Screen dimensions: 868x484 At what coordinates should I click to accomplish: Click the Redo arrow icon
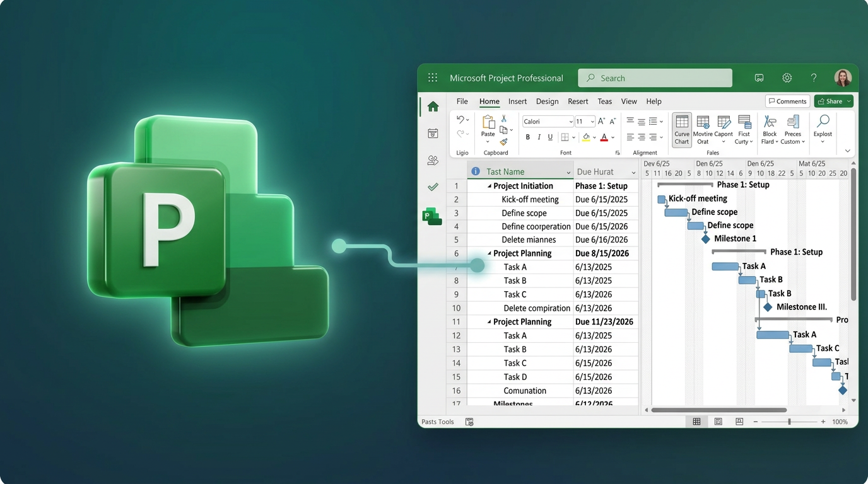click(x=460, y=134)
